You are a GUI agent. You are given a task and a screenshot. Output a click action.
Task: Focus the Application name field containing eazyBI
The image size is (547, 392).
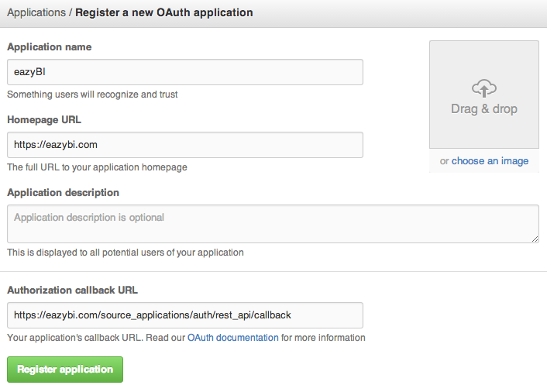coord(185,72)
